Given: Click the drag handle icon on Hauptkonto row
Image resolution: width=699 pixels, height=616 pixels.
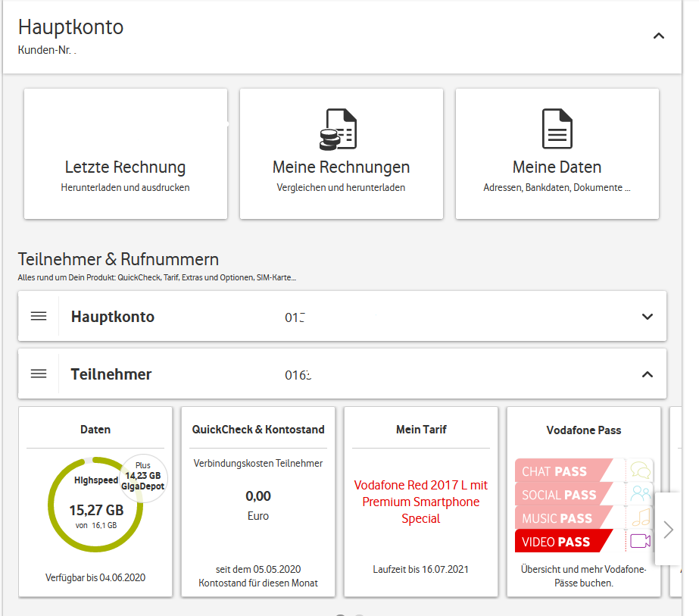Looking at the screenshot, I should pyautogui.click(x=39, y=316).
